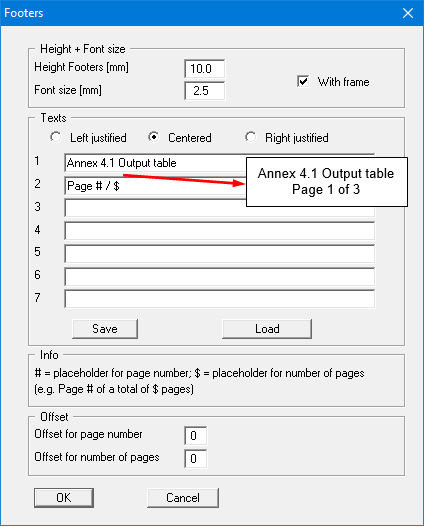Click Offset for page number field
The height and width of the screenshot is (527, 424).
point(196,436)
